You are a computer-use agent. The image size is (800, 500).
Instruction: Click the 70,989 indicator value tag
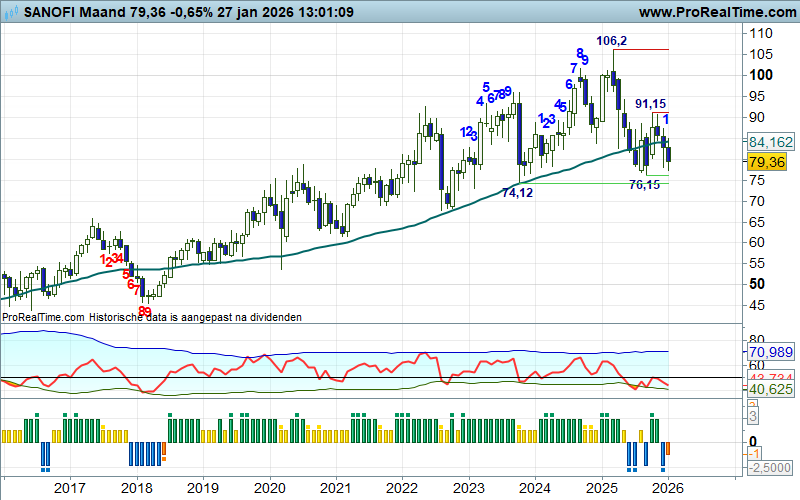[x=769, y=351]
